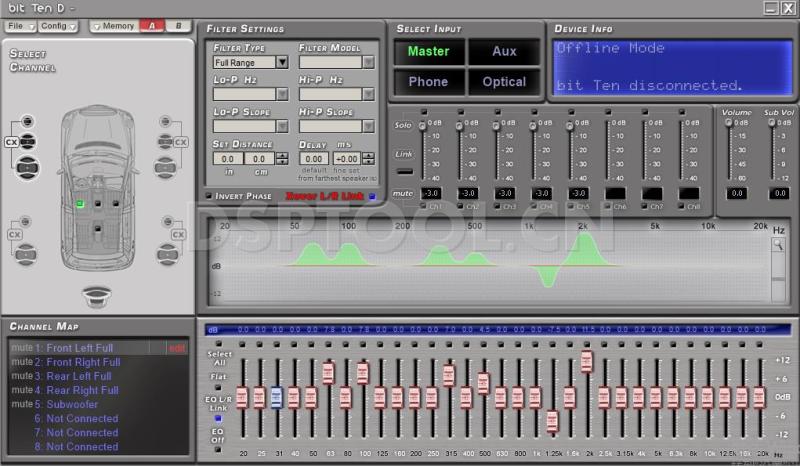Select the Aux input button
This screenshot has height=466, width=800.
[x=504, y=51]
